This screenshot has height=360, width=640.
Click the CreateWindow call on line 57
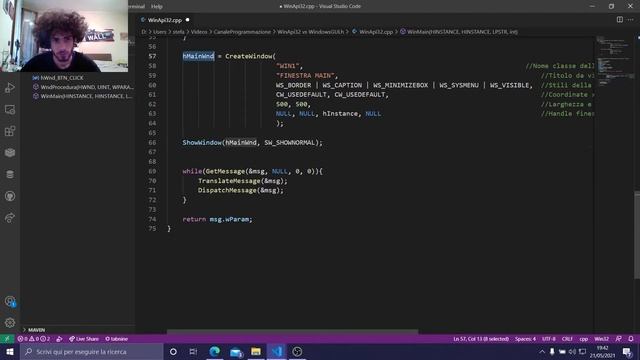(x=249, y=56)
